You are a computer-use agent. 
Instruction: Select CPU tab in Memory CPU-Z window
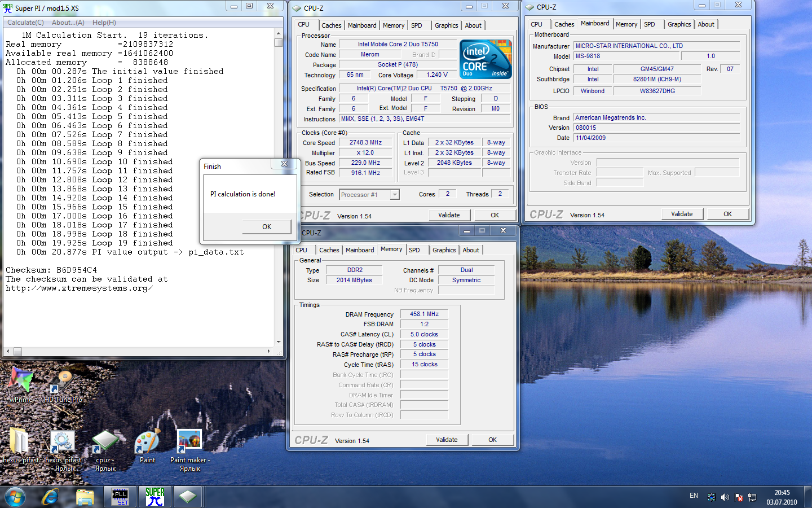(x=302, y=250)
